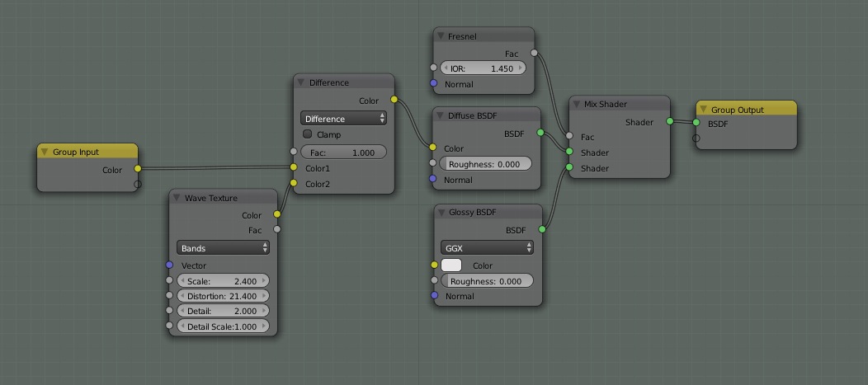Click the Fresnel Normal input socket
The height and width of the screenshot is (385, 868).
coord(433,84)
